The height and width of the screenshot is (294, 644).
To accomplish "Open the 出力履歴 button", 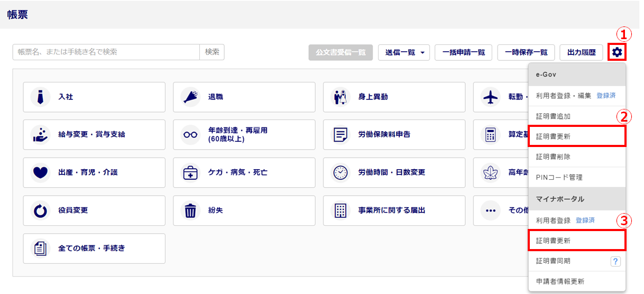I will pos(581,52).
